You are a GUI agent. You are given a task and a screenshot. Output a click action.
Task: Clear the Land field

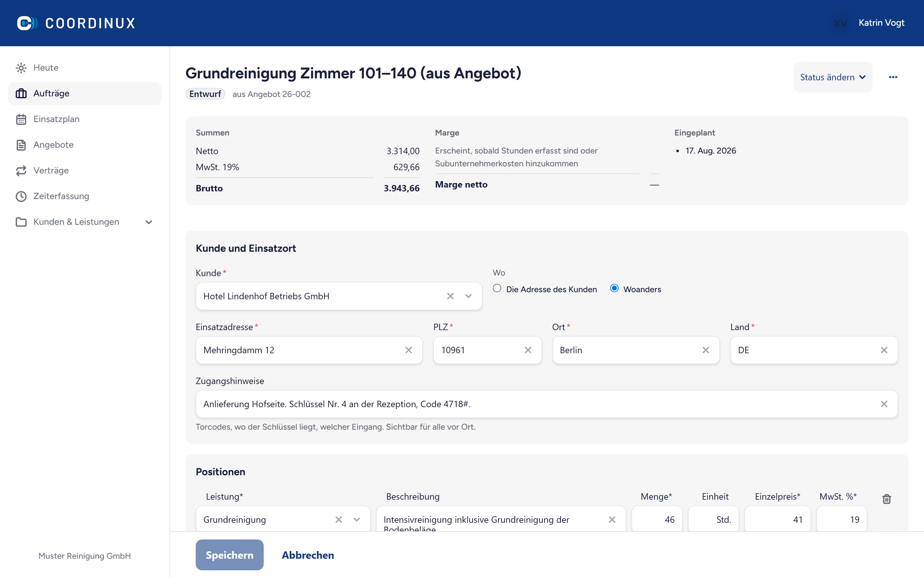pos(884,350)
